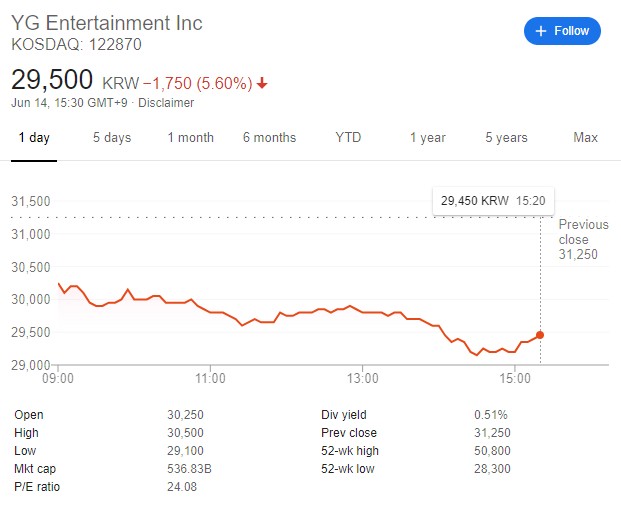This screenshot has width=621, height=506.
Task: Click the High value 30,500
Action: (185, 433)
